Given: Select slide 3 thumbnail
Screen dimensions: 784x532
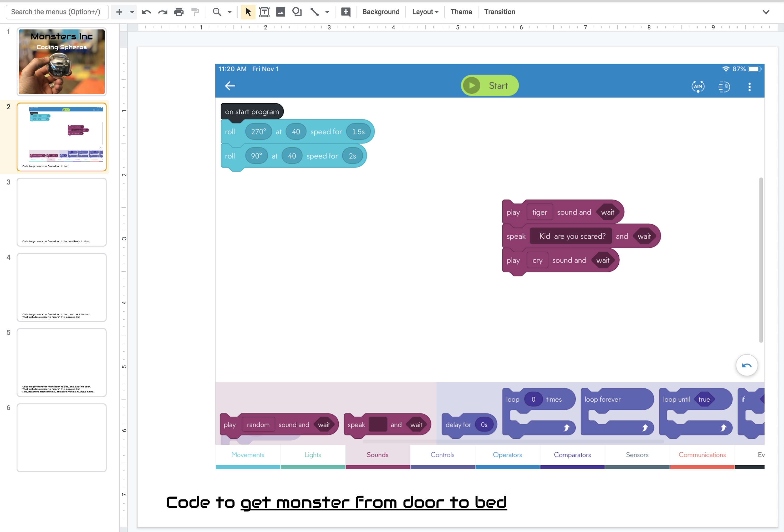Looking at the screenshot, I should point(62,212).
